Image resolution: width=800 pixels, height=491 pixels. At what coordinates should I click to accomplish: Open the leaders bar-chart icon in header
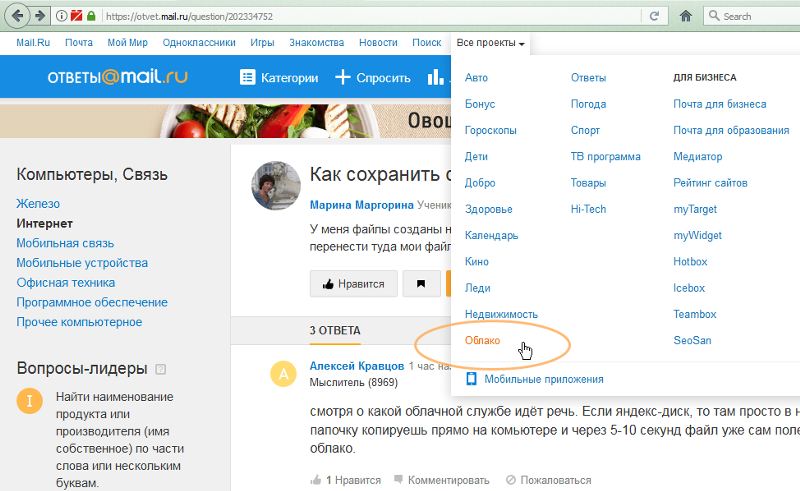click(x=435, y=78)
